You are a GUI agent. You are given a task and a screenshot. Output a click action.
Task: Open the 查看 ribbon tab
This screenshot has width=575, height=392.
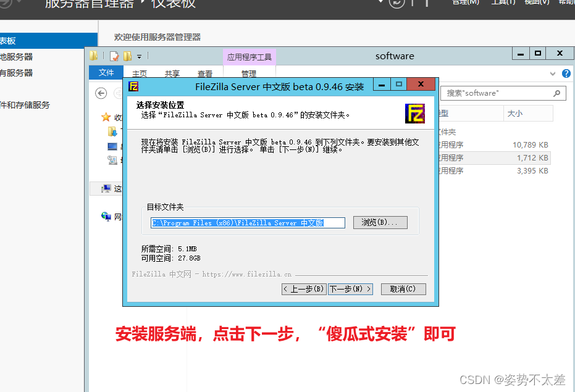[x=204, y=73]
